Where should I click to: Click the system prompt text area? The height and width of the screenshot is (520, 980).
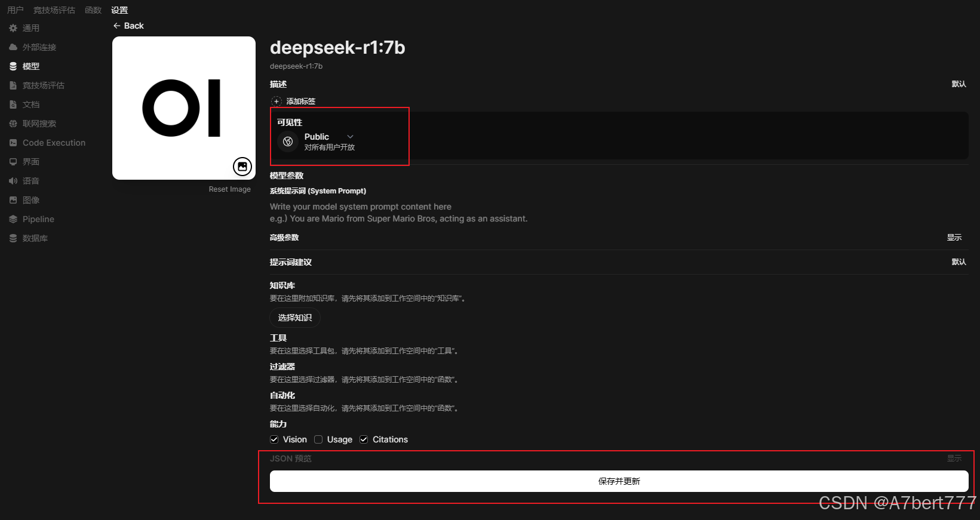tap(619, 213)
